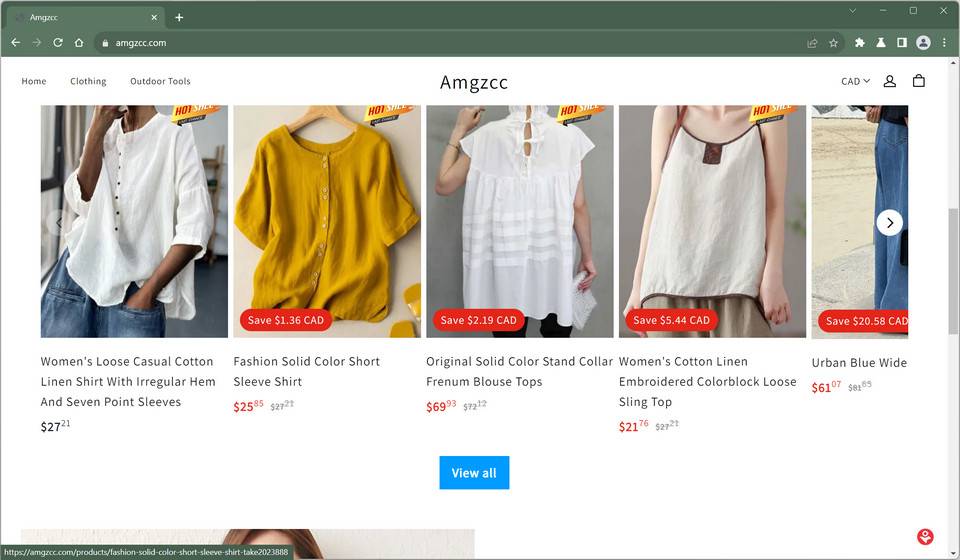Open Original Solid Color Stand Collar title
This screenshot has width=960, height=560.
519,371
